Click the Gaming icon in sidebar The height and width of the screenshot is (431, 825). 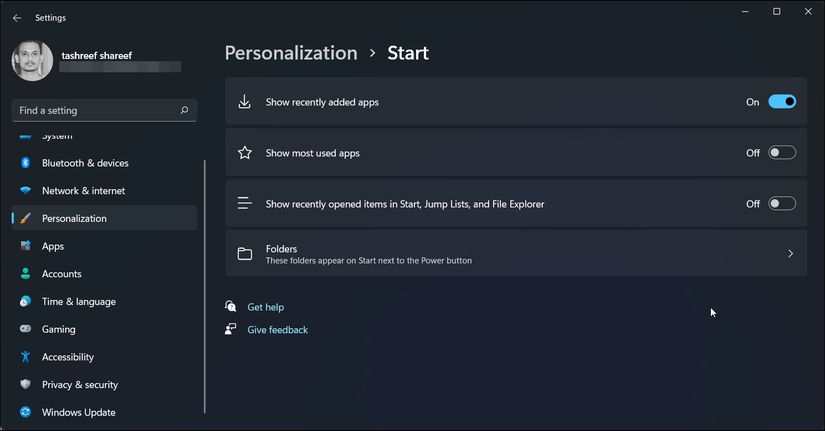tap(25, 329)
